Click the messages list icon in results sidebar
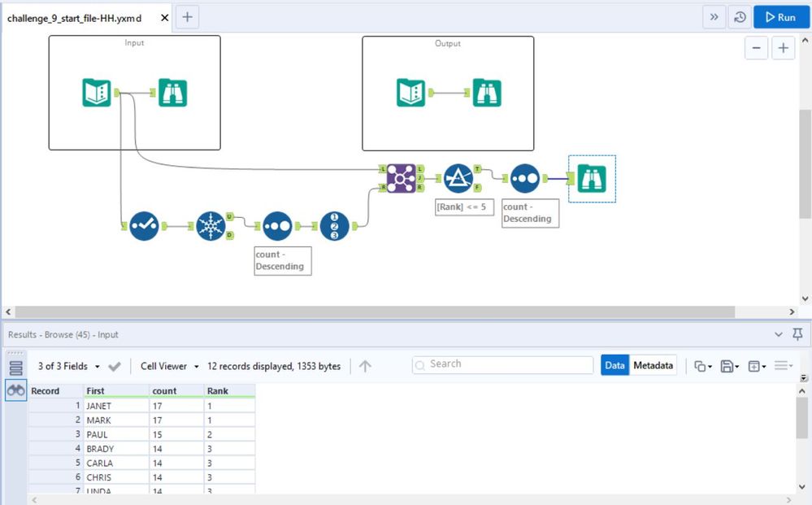Screen dimensions: 812x505 (16, 368)
